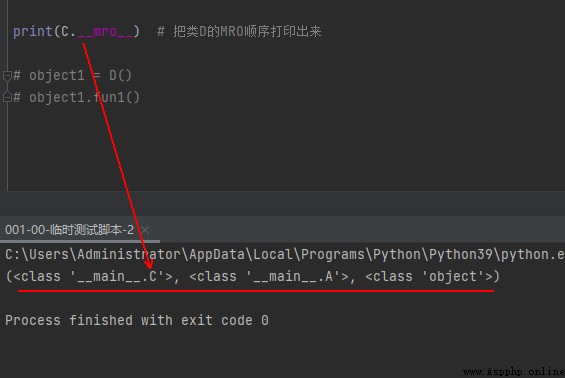Select the 001-00-临时测试脚本-2 run tab
Image resolution: width=565 pixels, height=378 pixels.
pos(69,230)
